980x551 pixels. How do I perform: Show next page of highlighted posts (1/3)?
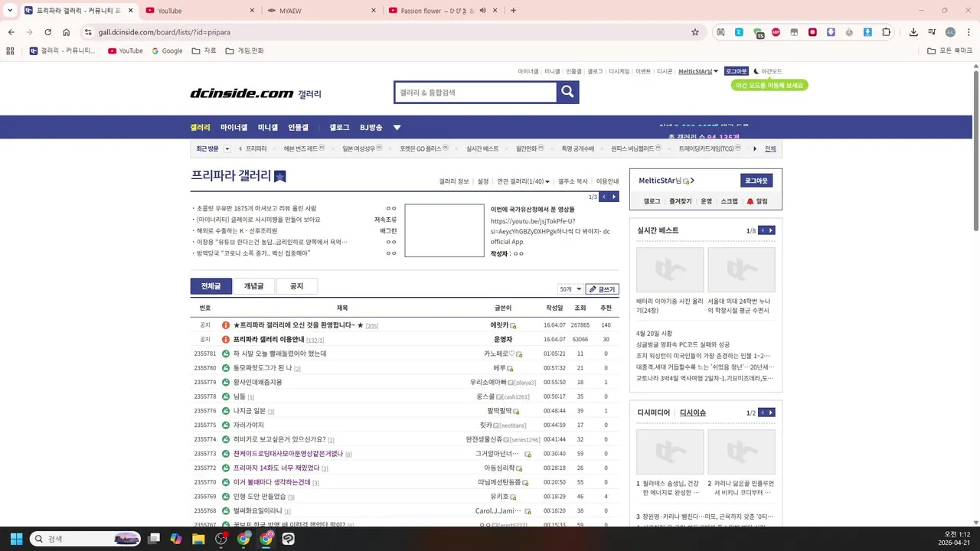pyautogui.click(x=613, y=197)
